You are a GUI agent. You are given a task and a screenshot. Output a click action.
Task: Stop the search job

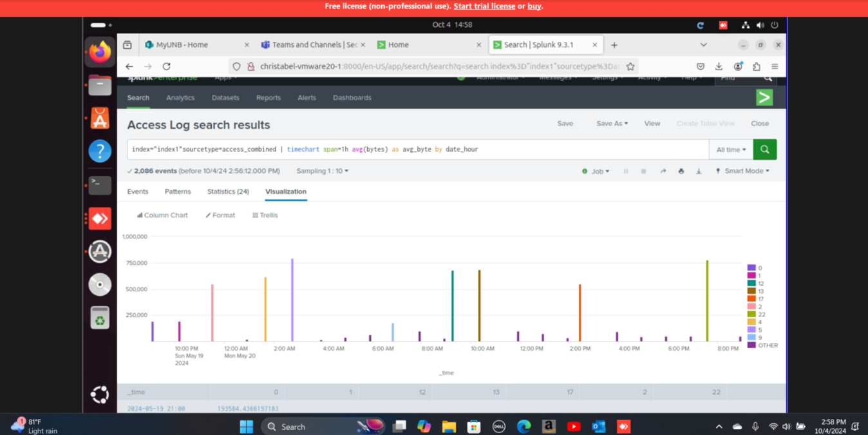(643, 171)
